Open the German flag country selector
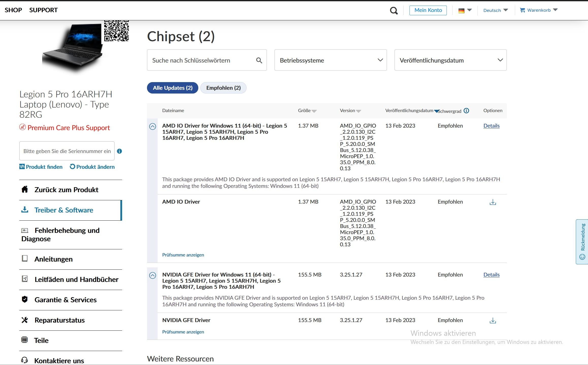The height and width of the screenshot is (365, 588). [465, 10]
